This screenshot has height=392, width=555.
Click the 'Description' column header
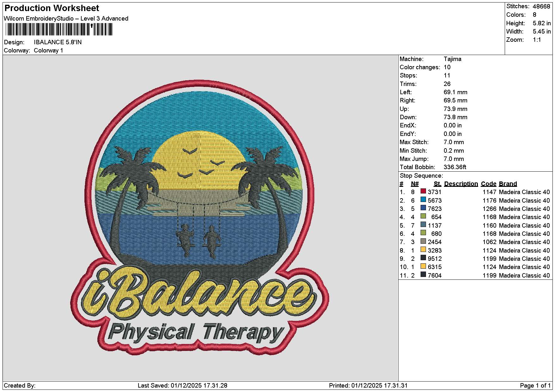[x=461, y=184]
